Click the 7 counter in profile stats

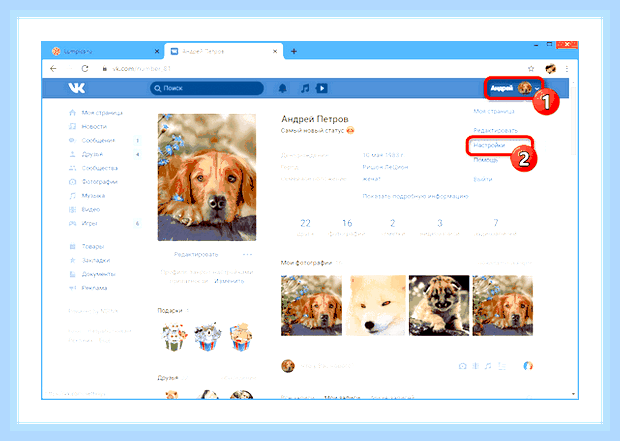coord(495,227)
